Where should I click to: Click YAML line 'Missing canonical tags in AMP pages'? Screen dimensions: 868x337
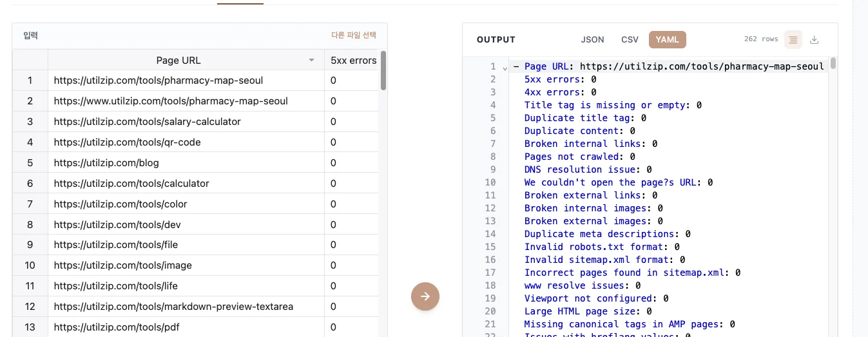coord(630,324)
